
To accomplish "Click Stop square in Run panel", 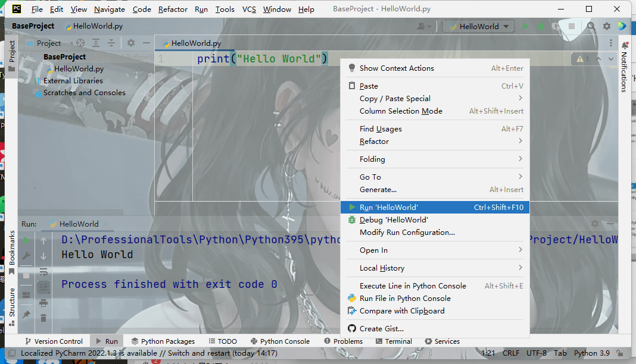I will click(26, 276).
